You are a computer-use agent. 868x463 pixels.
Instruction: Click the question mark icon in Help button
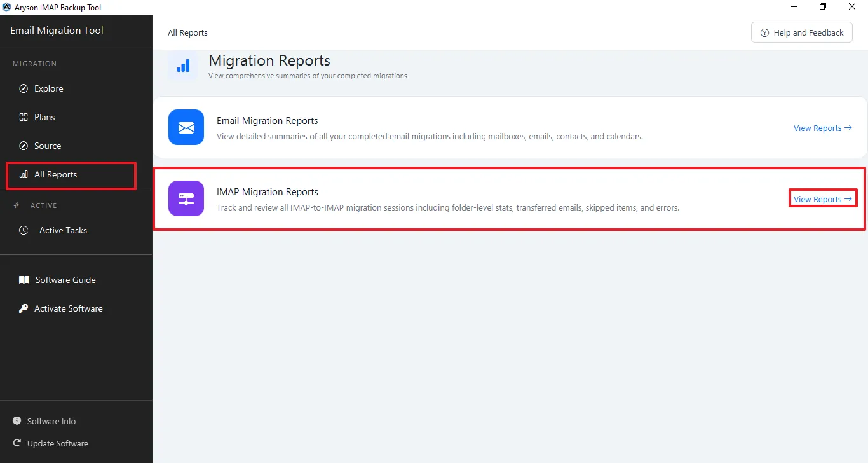764,32
